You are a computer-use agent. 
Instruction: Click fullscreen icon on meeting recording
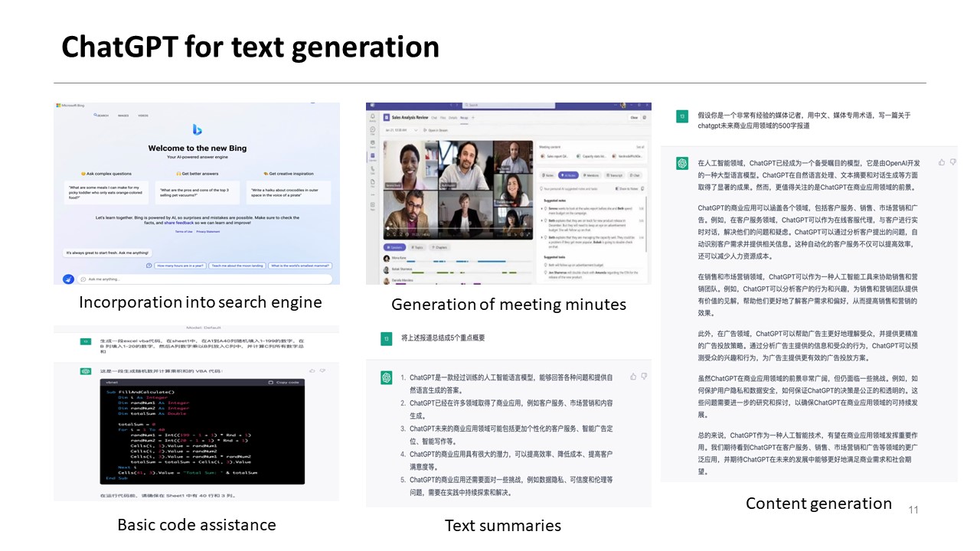point(528,234)
